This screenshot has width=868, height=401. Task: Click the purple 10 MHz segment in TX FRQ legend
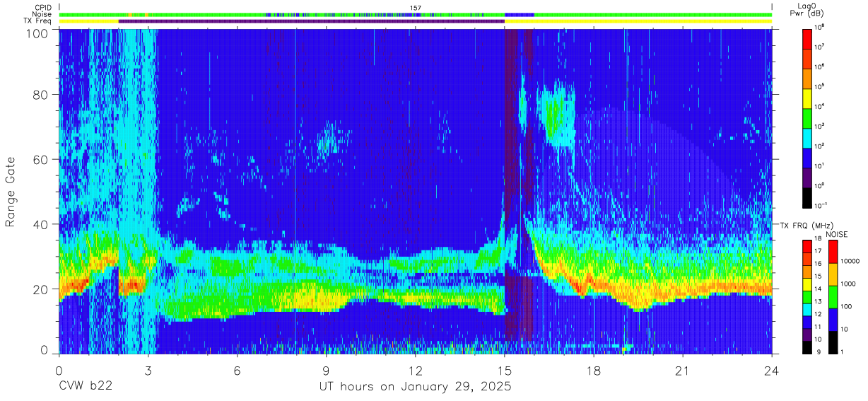click(807, 335)
